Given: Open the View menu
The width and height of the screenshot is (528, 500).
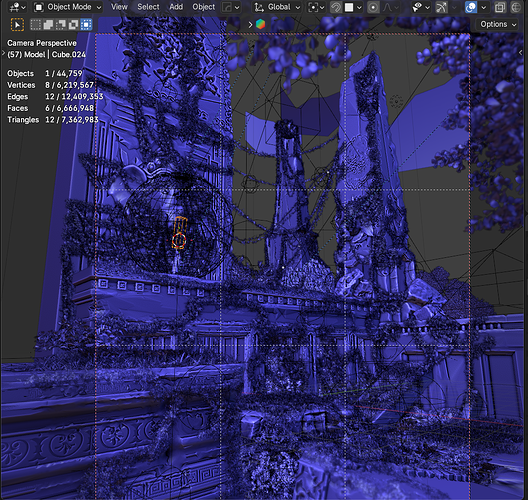Looking at the screenshot, I should click(x=119, y=7).
